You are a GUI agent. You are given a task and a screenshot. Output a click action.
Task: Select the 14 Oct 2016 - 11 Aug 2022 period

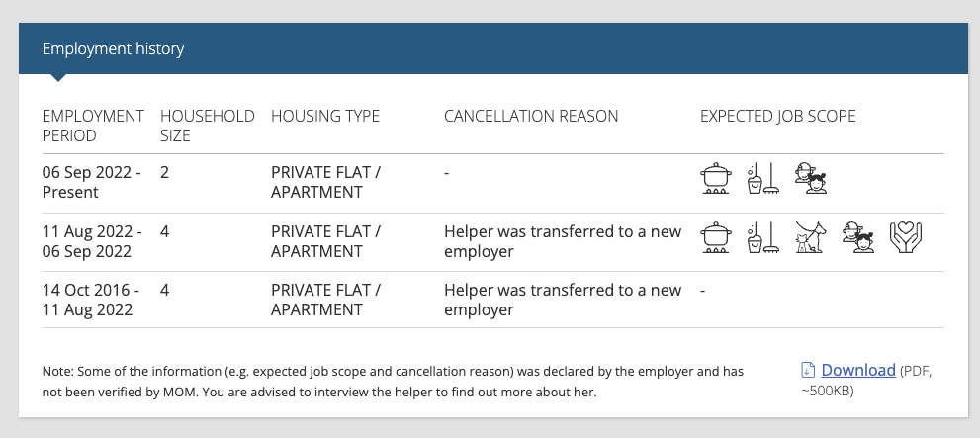pyautogui.click(x=91, y=300)
